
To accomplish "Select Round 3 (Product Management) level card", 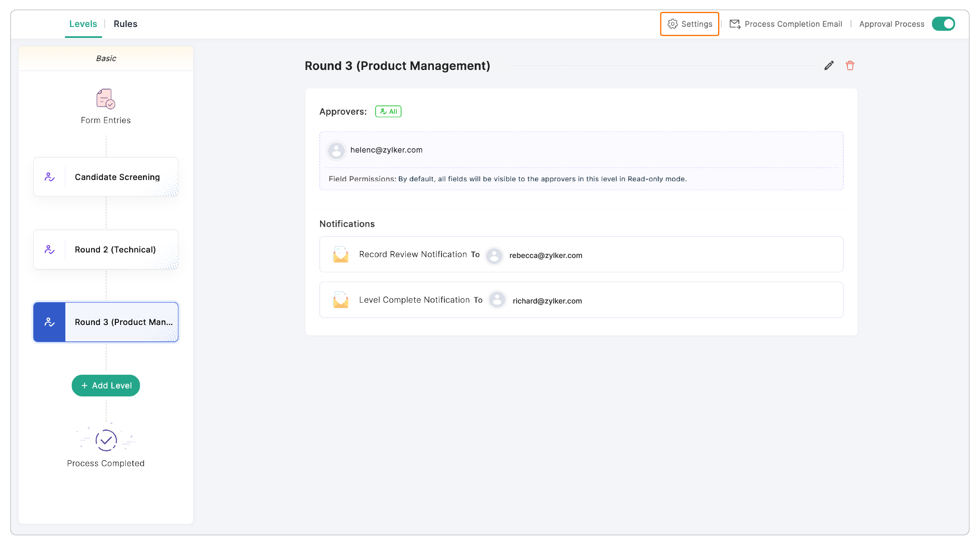I will click(122, 322).
